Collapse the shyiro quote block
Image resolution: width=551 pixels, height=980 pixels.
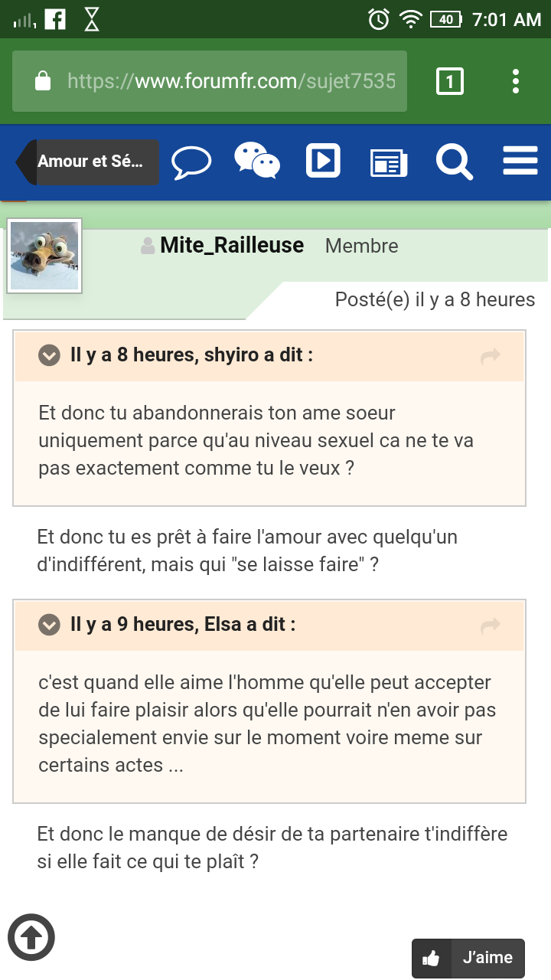pos(49,355)
